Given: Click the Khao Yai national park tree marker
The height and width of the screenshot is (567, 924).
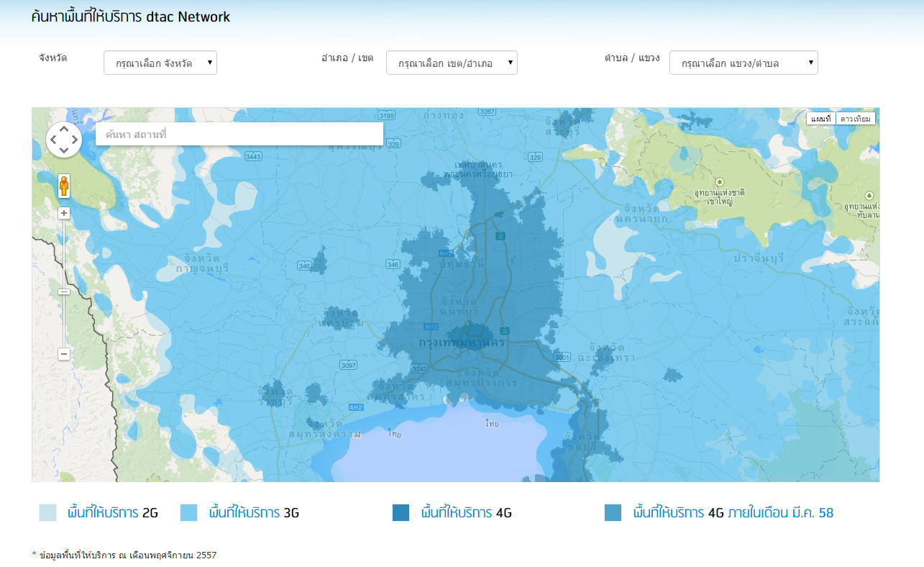Looking at the screenshot, I should pos(719,181).
